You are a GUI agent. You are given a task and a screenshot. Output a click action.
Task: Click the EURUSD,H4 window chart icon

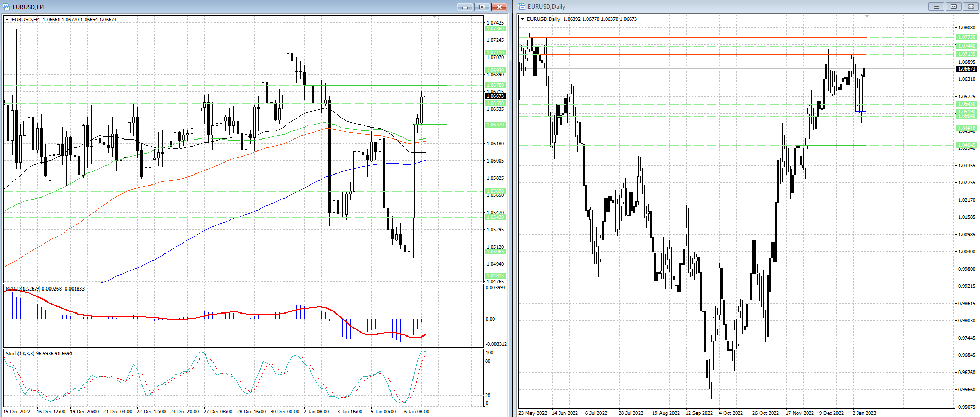pyautogui.click(x=7, y=7)
